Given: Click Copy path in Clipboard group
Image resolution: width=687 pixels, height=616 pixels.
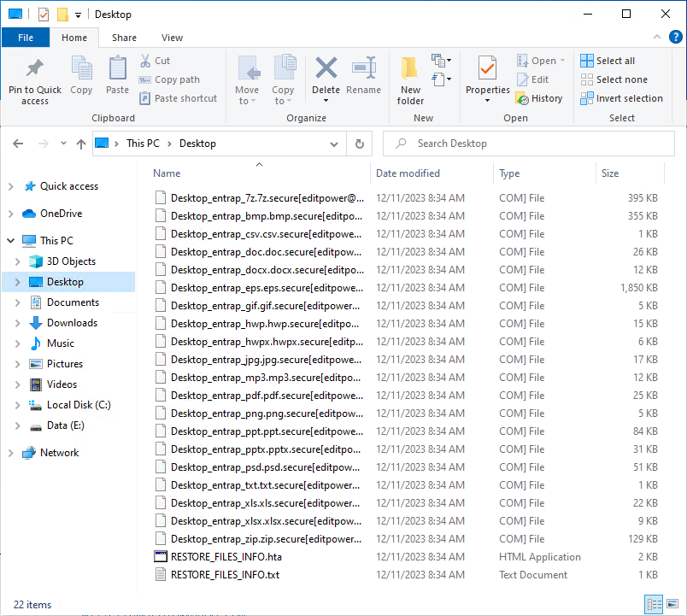Looking at the screenshot, I should (x=169, y=79).
